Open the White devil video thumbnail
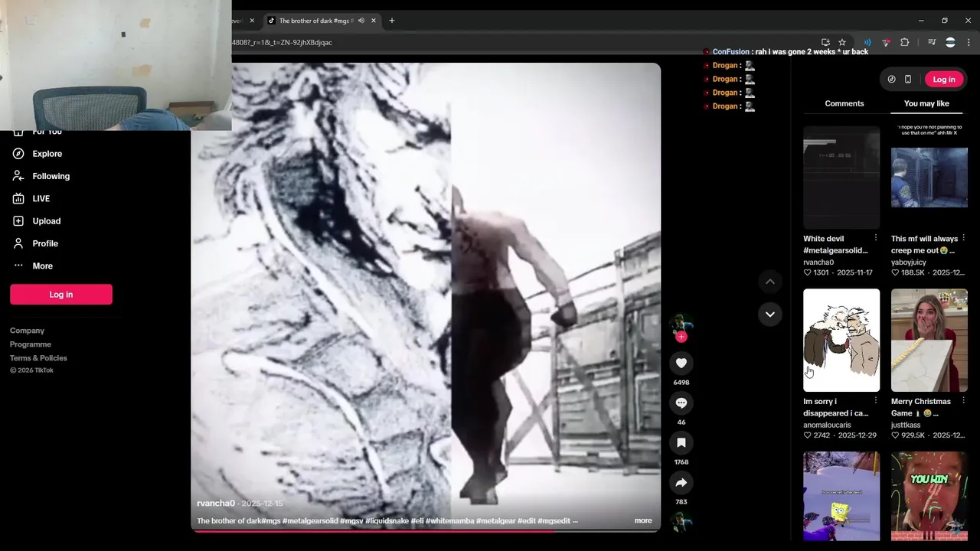980x551 pixels. 841,178
